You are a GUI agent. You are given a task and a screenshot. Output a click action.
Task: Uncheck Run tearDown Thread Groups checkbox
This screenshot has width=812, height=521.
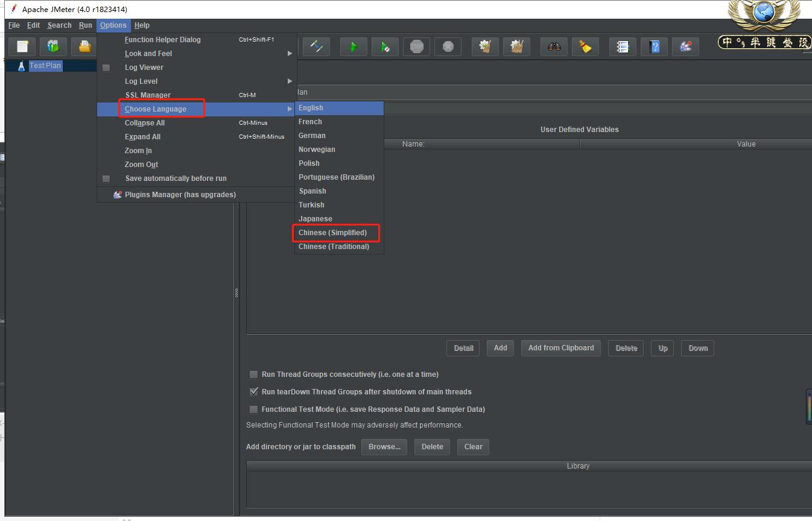coord(254,392)
